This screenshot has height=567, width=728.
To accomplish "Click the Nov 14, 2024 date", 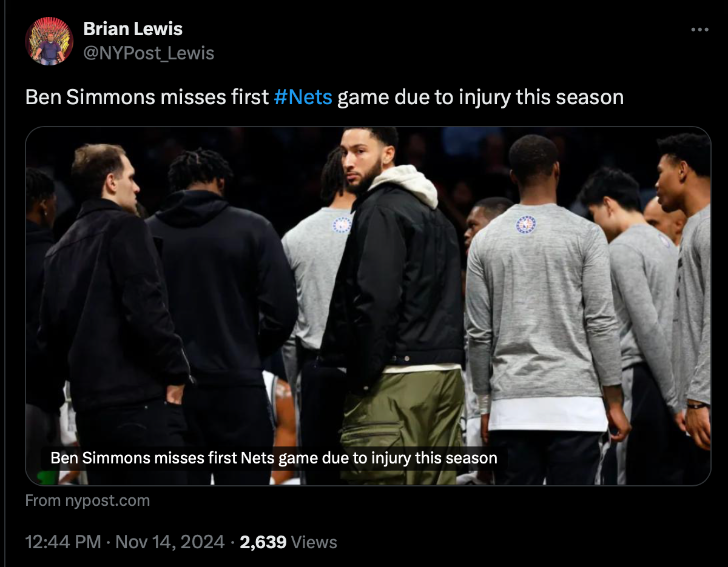I will point(170,542).
